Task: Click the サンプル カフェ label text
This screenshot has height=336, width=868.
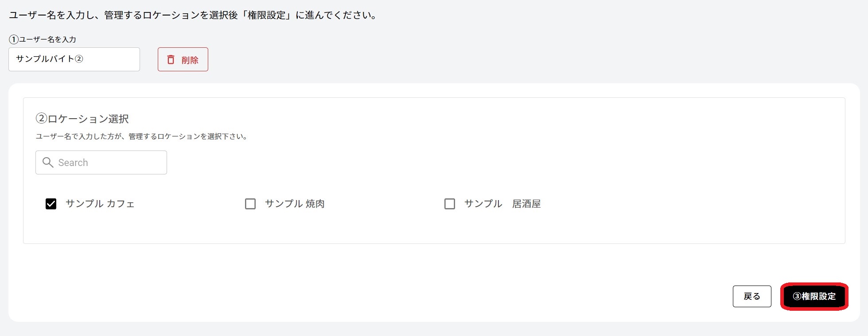Action: tap(100, 204)
